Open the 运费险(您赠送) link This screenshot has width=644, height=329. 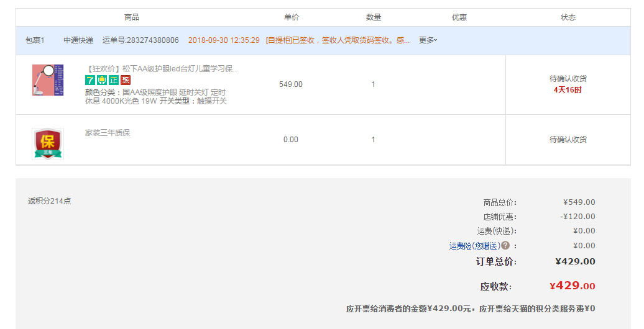pos(475,246)
